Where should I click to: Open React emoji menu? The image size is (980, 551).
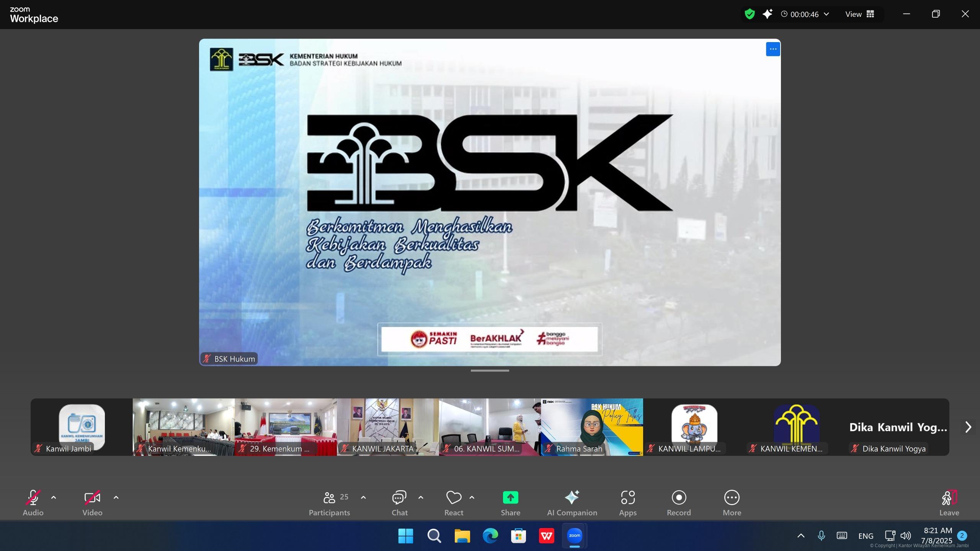click(454, 503)
